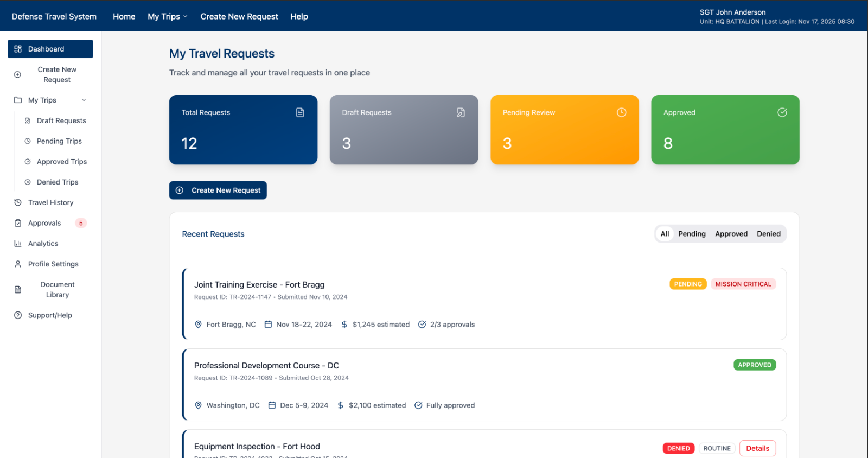Image resolution: width=868 pixels, height=458 pixels.
Task: Click the My Trips folder icon
Action: pos(18,100)
